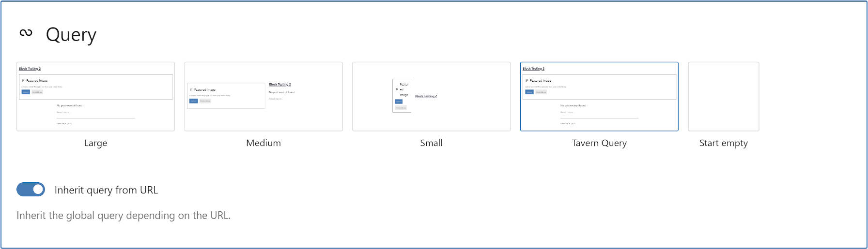This screenshot has height=249, width=868.
Task: Choose the Start empty variation box
Action: pos(724,96)
